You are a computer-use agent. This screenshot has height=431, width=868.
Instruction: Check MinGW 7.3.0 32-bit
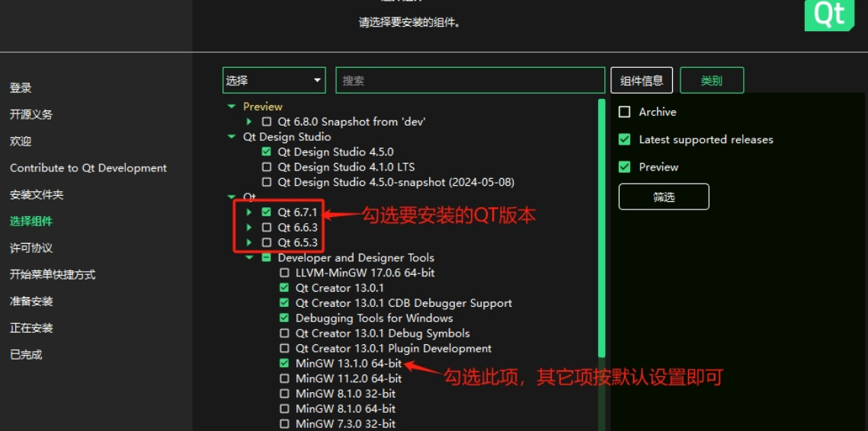coord(284,424)
